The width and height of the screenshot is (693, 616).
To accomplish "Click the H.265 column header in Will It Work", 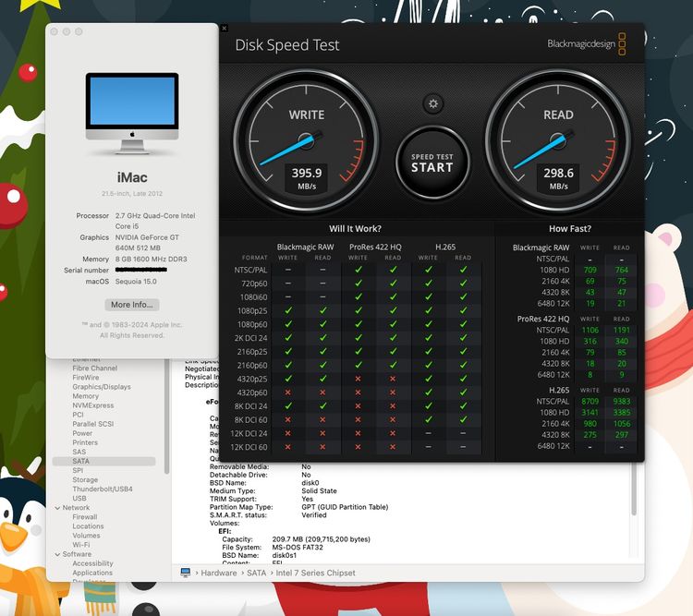I will 445,247.
